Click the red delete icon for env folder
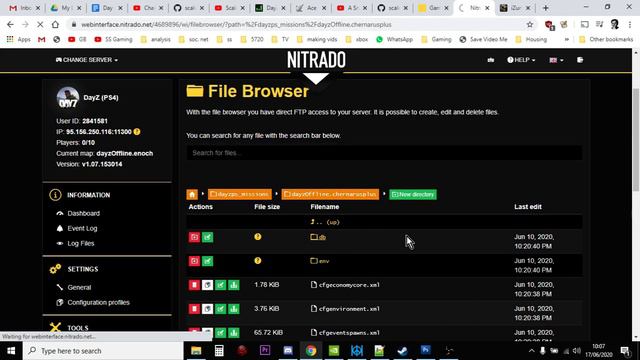The image size is (640, 360). (x=194, y=261)
